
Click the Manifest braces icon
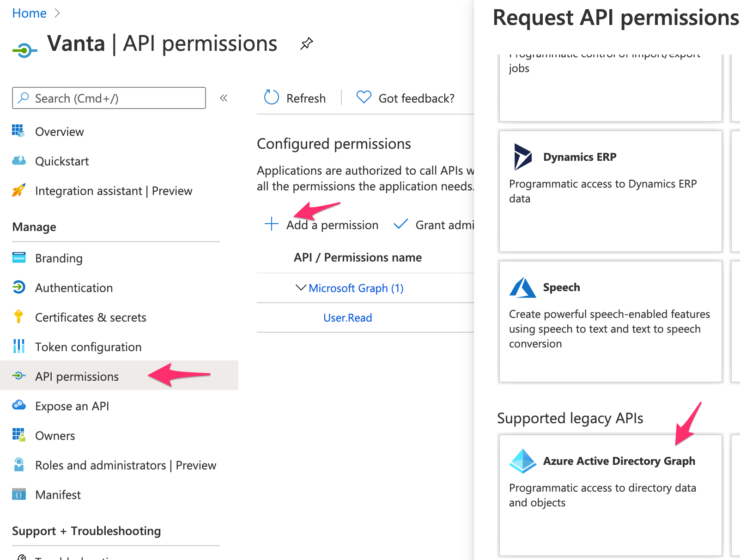point(19,494)
